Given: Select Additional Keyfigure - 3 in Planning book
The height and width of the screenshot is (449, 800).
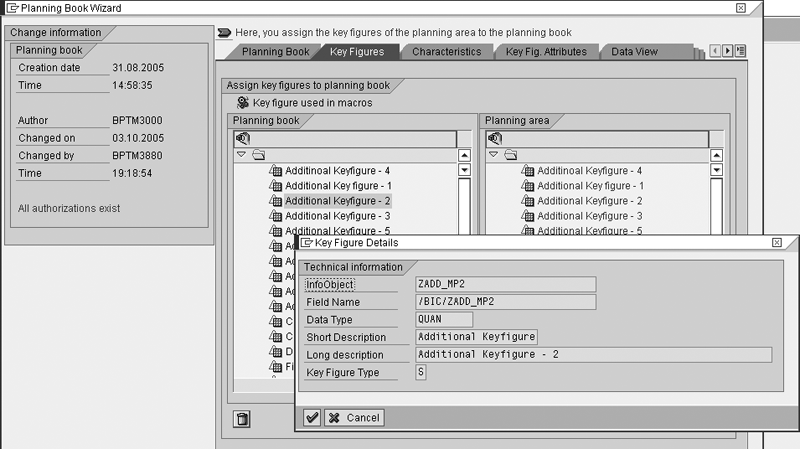Looking at the screenshot, I should [x=337, y=216].
